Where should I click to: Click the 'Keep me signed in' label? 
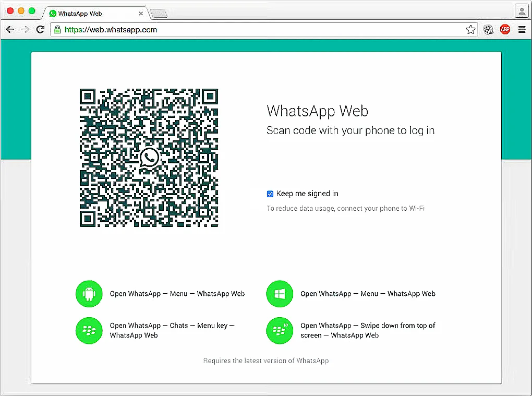307,194
